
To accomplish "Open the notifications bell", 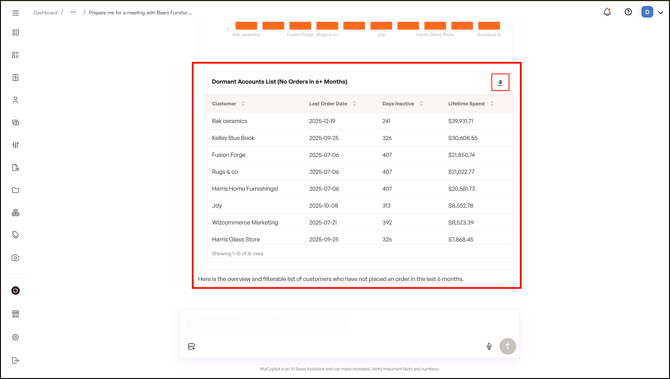I will click(607, 12).
